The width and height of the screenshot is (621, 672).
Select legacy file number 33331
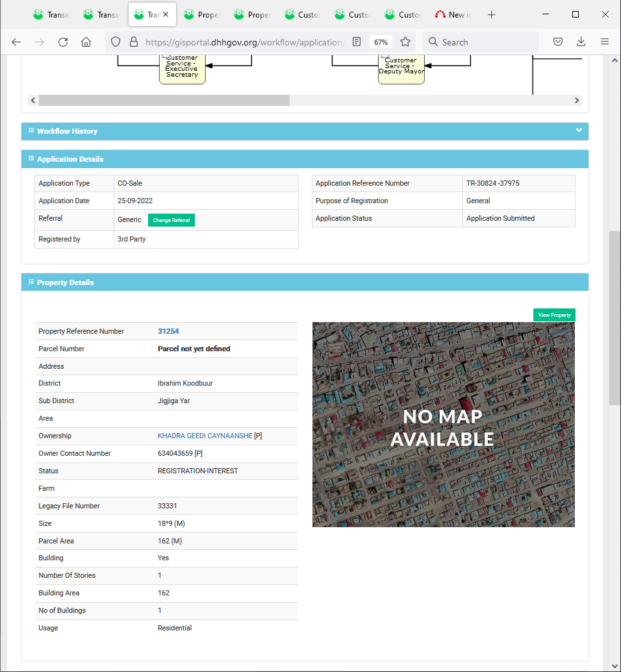point(167,506)
